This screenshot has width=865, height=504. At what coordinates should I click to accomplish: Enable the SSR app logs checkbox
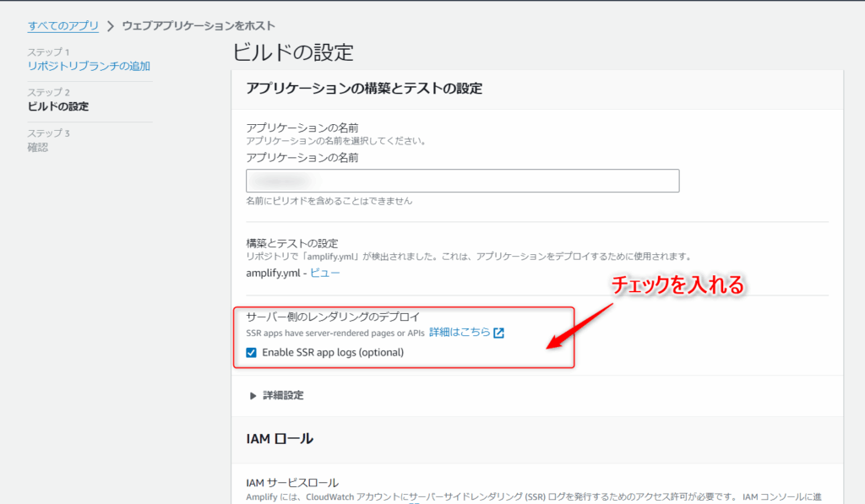pyautogui.click(x=252, y=352)
